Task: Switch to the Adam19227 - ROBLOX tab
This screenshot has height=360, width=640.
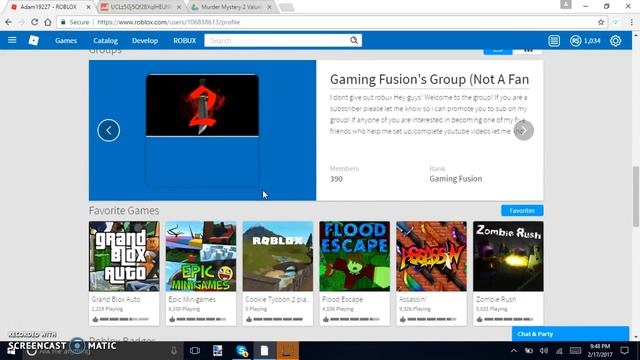Action: pos(49,7)
